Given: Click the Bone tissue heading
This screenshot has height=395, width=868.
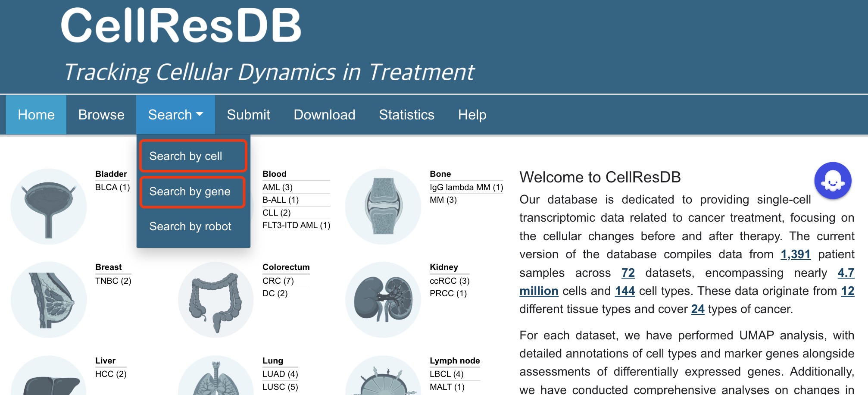Looking at the screenshot, I should 440,174.
